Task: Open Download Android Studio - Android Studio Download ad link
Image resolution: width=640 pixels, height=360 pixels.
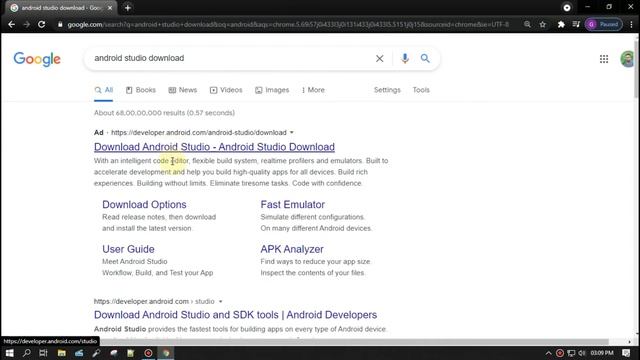Action: 214,147
